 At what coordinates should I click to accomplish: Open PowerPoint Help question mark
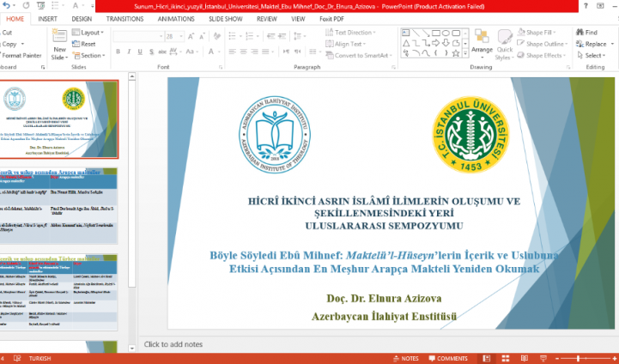coord(586,5)
